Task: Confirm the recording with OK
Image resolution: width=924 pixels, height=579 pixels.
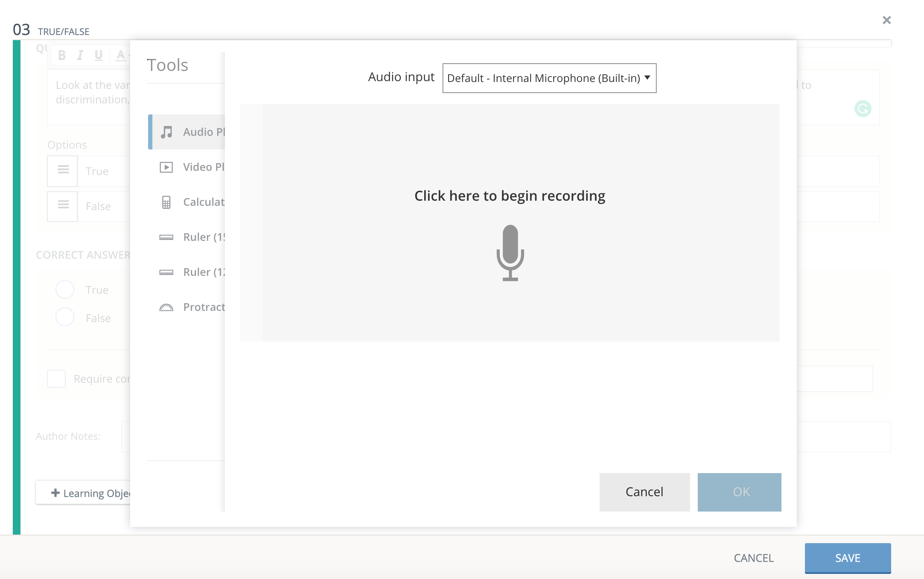Action: 739,491
